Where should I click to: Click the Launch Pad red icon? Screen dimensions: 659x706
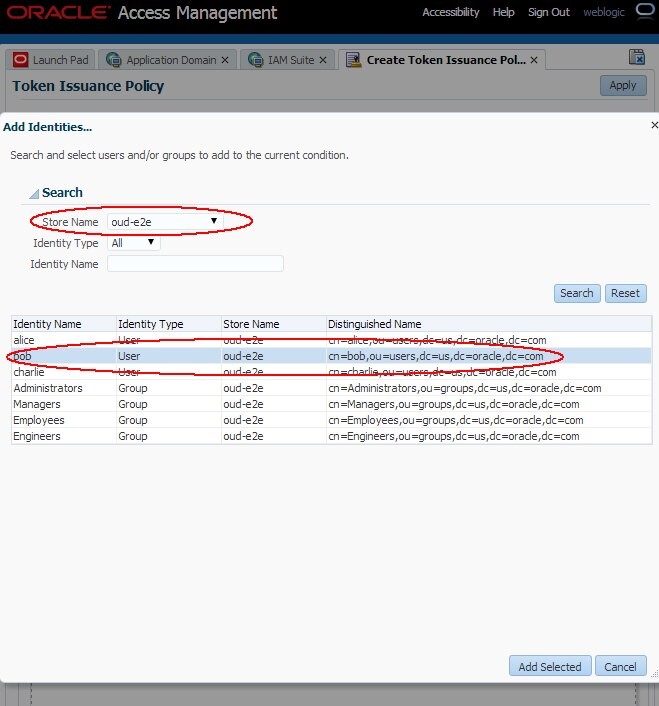20,59
